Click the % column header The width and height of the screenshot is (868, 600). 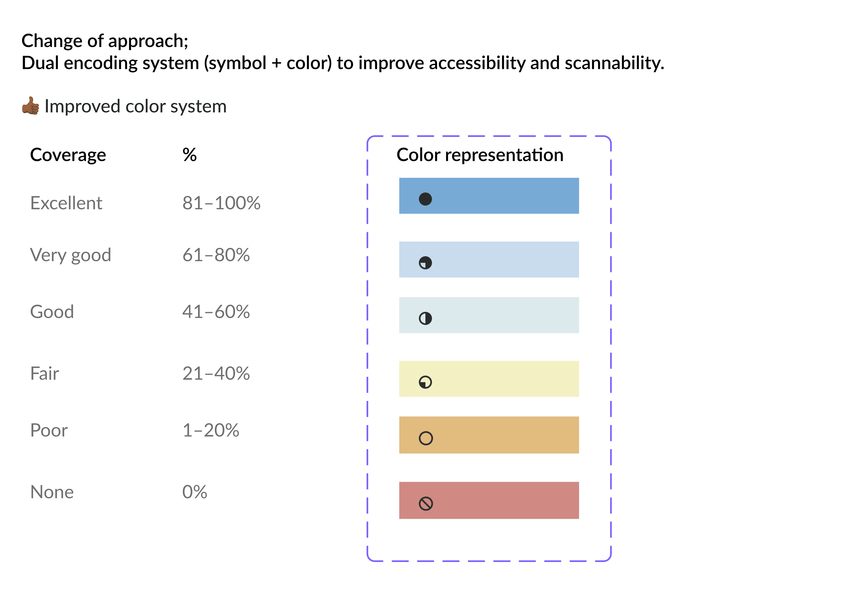pyautogui.click(x=189, y=154)
